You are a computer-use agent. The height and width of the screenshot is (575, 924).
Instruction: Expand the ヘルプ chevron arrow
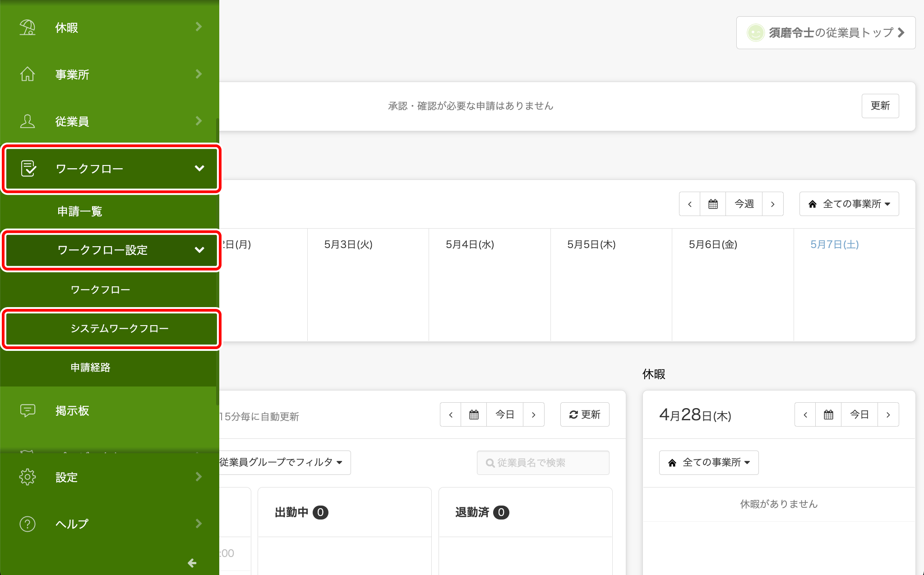point(199,524)
